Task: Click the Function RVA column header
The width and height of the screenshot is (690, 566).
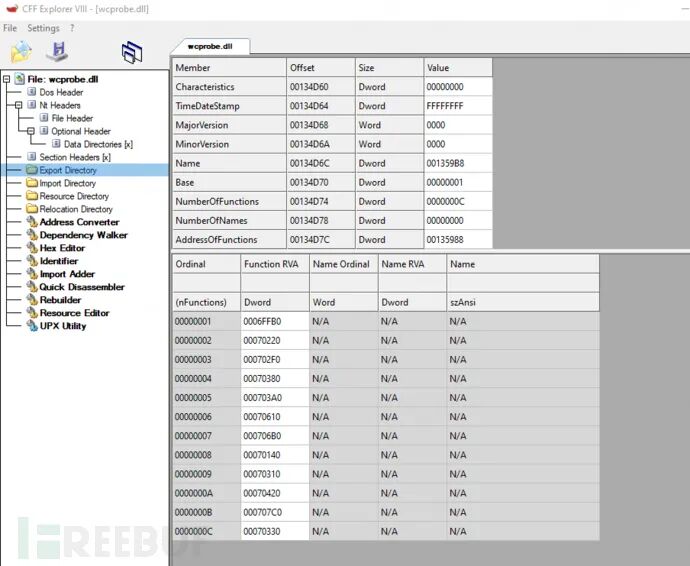Action: point(275,264)
